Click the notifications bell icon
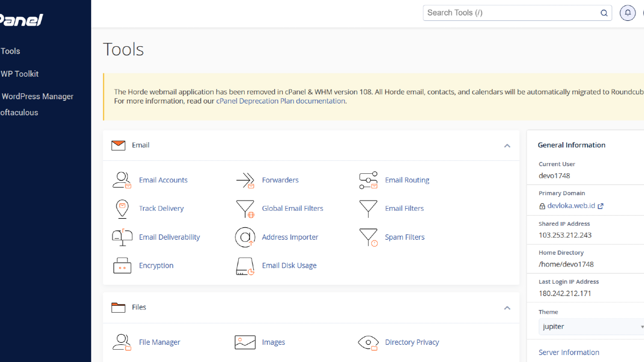This screenshot has width=644, height=362. [627, 13]
